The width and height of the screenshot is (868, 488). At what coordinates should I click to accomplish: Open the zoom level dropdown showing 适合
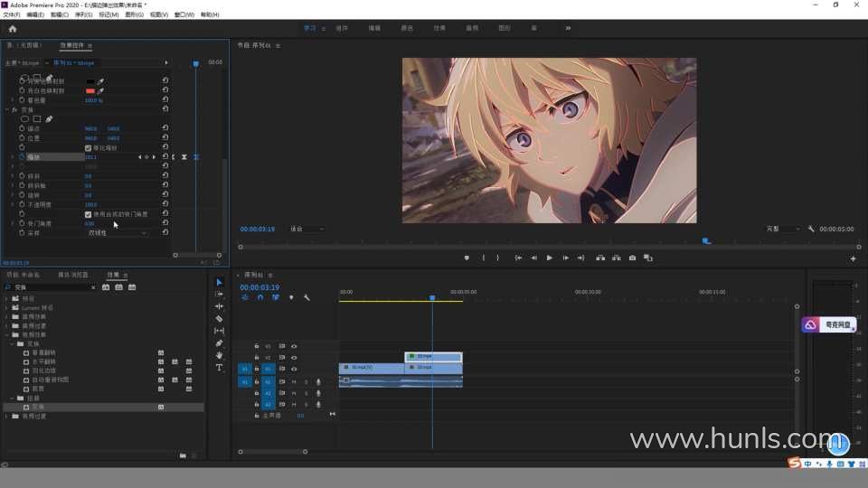point(307,230)
